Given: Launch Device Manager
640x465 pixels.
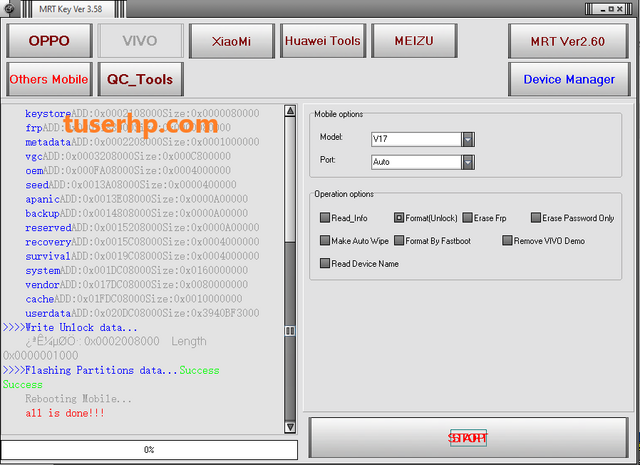Looking at the screenshot, I should [x=569, y=79].
